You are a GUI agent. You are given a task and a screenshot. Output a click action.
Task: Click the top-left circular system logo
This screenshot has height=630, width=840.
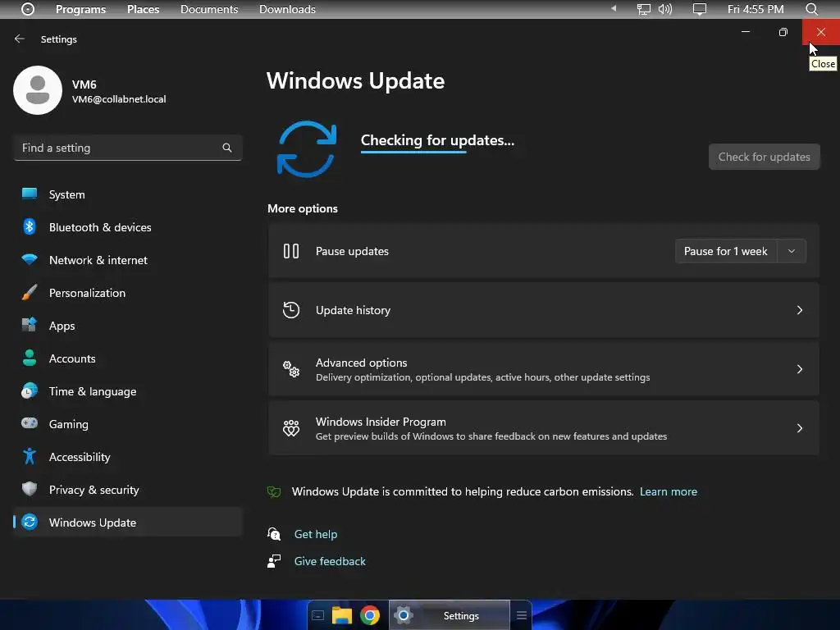[28, 9]
